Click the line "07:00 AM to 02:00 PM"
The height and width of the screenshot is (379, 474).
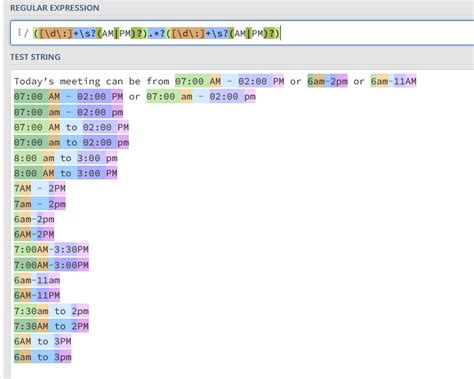(71, 127)
